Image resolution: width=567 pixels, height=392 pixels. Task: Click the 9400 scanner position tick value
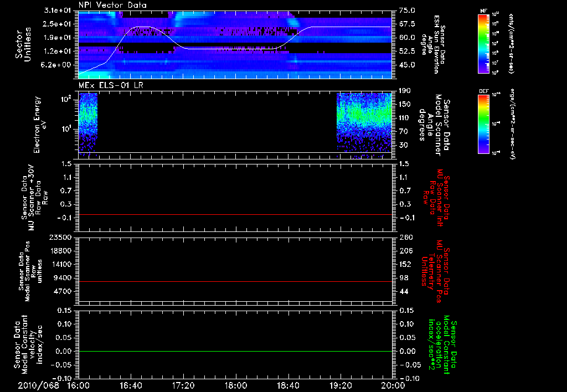pos(63,278)
